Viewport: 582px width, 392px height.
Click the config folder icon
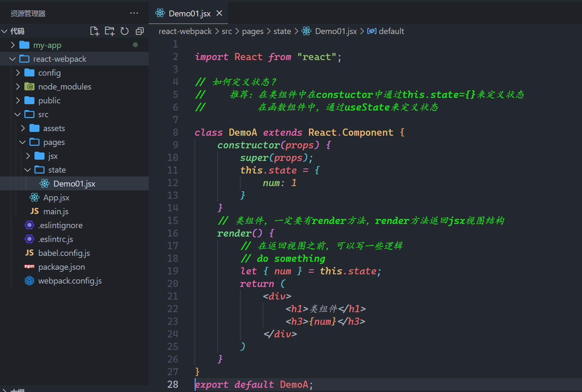click(x=29, y=73)
